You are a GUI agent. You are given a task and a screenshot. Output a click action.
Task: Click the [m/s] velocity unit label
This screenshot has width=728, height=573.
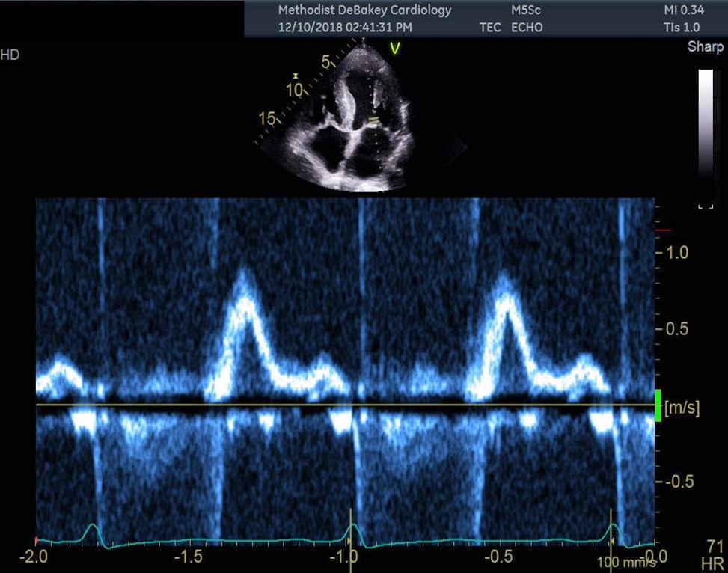pyautogui.click(x=682, y=408)
